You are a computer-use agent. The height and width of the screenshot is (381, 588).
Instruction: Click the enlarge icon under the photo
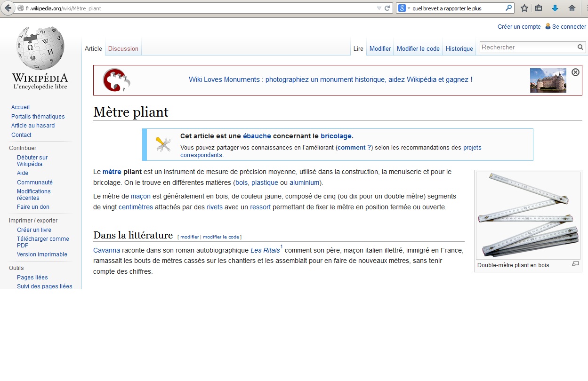click(575, 264)
